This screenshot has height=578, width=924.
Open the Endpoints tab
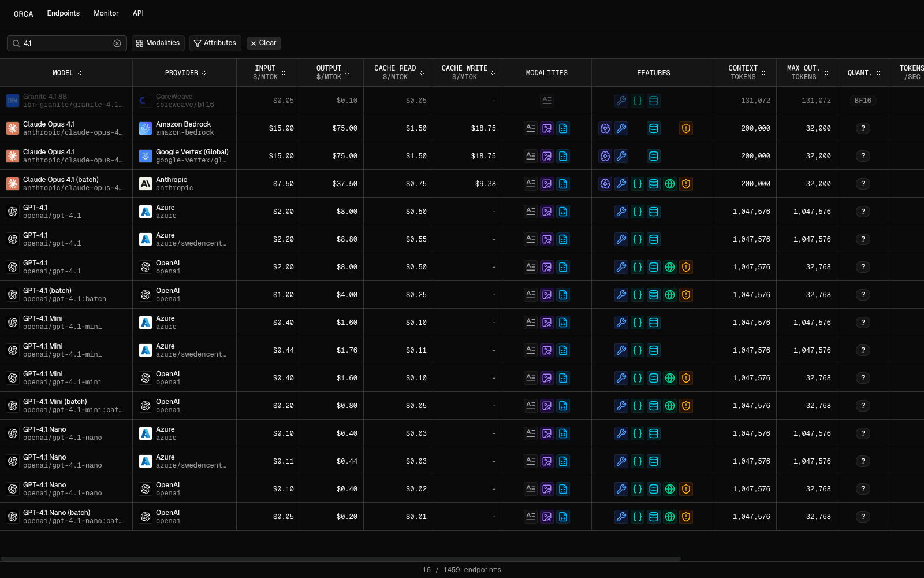64,13
